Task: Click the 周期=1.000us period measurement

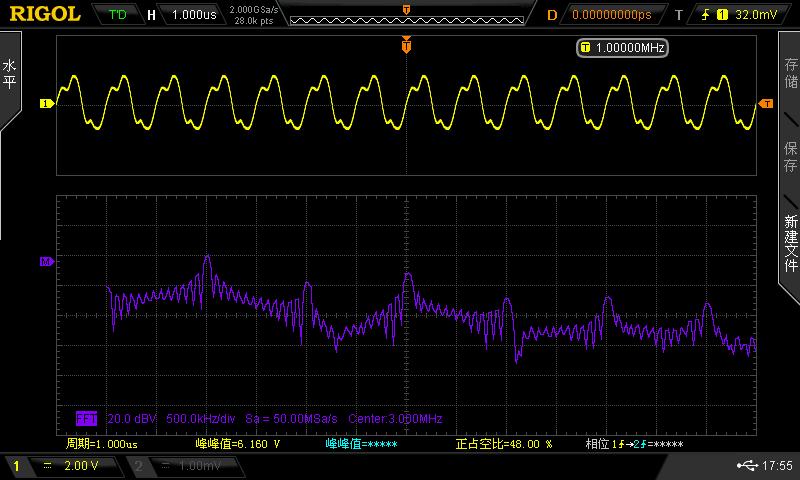Action: [102, 444]
